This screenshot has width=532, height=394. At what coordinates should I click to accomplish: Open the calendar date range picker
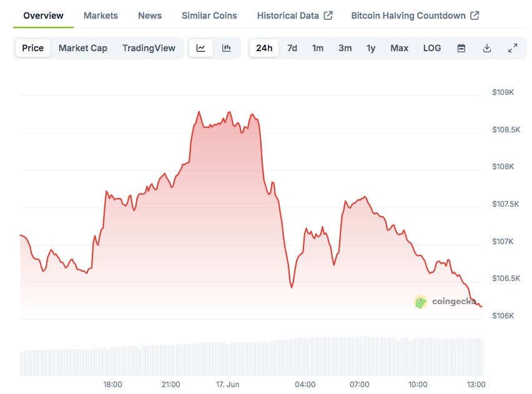pos(461,48)
